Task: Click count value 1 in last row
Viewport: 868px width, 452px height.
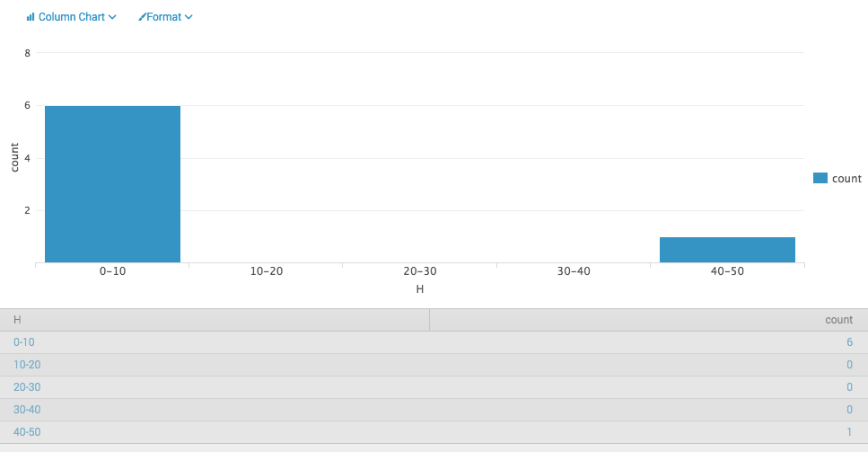Action: 849,432
